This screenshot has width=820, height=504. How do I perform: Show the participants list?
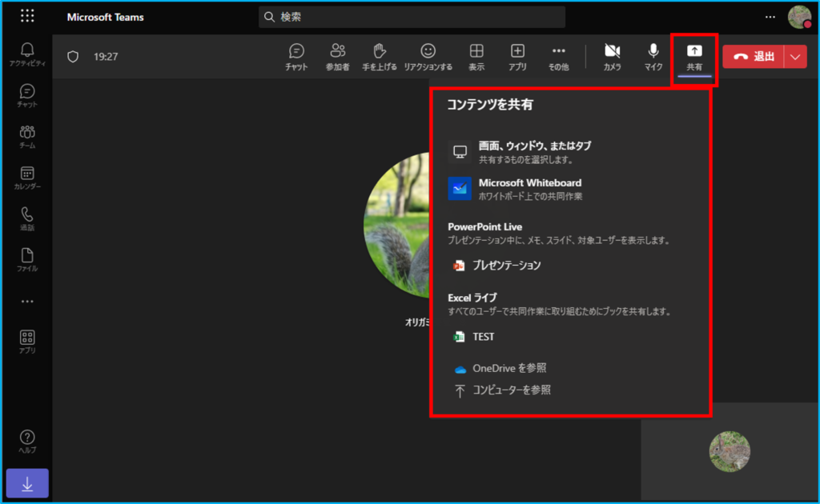337,57
